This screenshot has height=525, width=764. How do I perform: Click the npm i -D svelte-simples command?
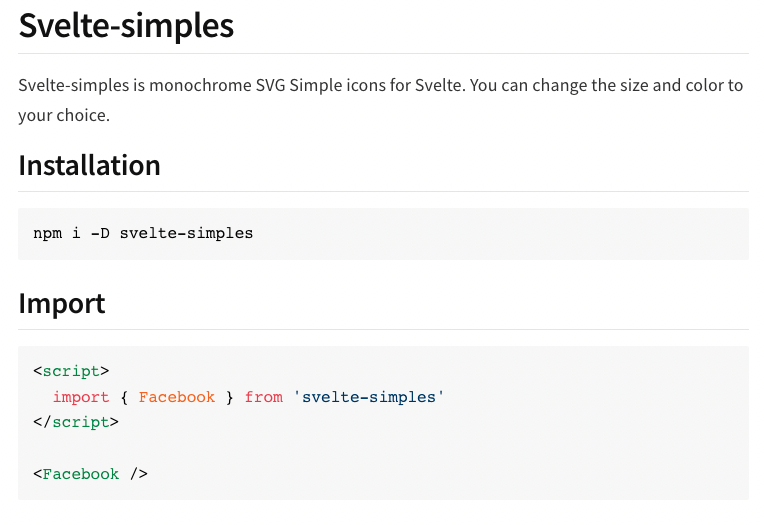(x=143, y=233)
